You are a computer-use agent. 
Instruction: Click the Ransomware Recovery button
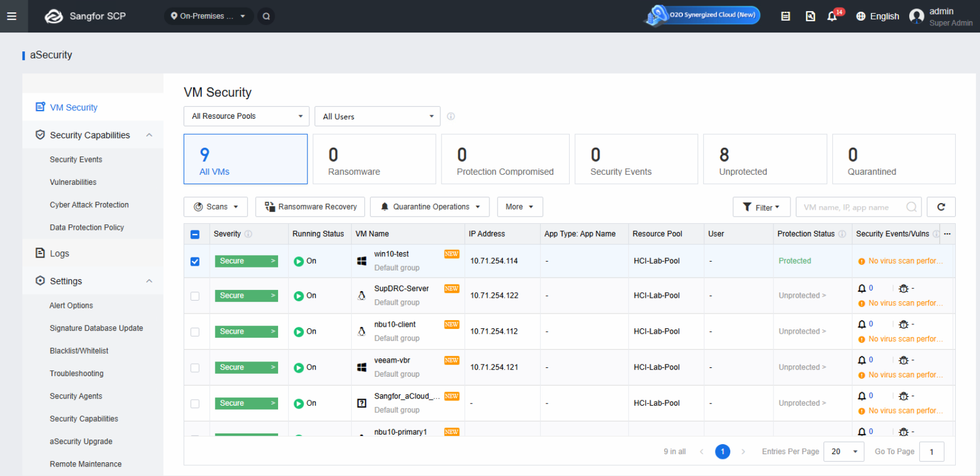point(311,207)
